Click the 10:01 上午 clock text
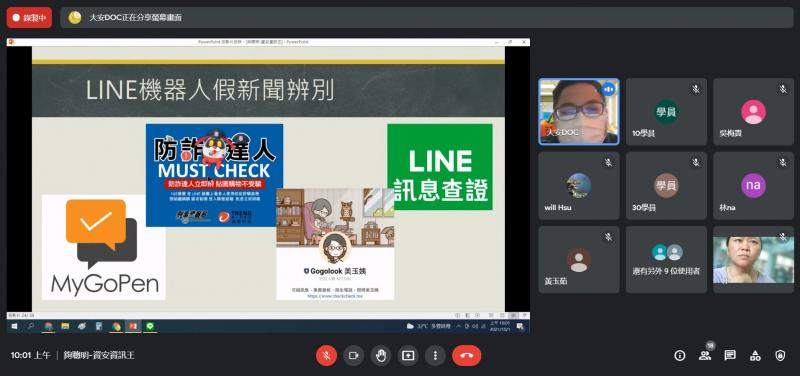The height and width of the screenshot is (376, 800). tap(31, 356)
